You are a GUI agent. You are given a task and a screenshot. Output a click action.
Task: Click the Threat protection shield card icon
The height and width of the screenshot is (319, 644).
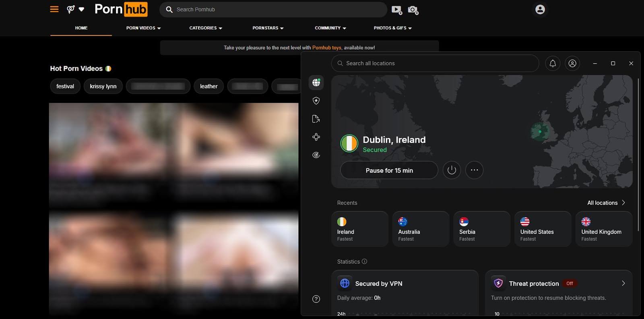point(498,283)
